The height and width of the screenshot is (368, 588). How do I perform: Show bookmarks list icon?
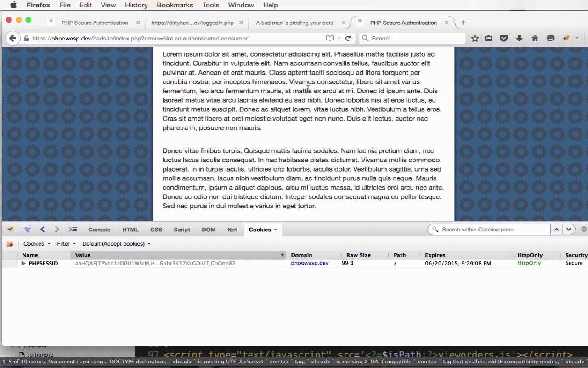[x=489, y=39]
